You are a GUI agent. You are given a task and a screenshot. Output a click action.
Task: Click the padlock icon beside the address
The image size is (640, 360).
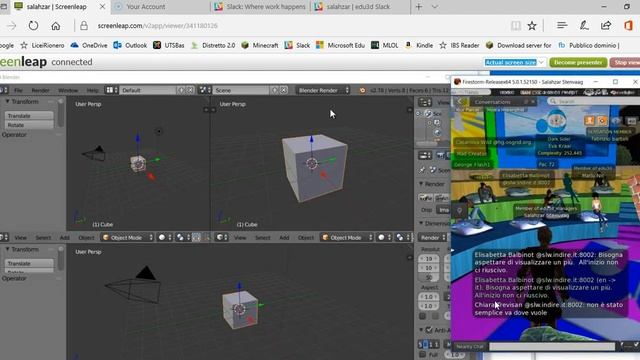pos(84,26)
